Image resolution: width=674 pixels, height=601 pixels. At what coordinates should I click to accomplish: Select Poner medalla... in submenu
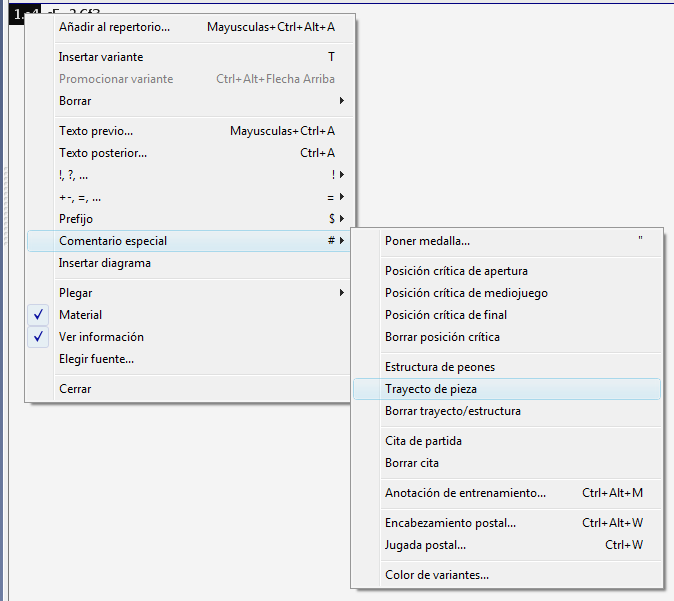[507, 241]
